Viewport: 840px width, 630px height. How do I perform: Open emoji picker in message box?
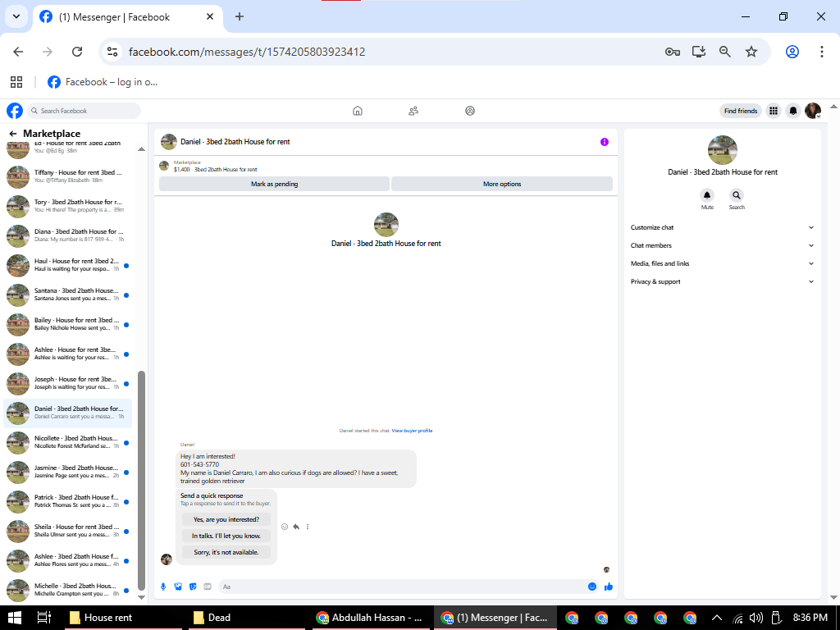coord(592,587)
